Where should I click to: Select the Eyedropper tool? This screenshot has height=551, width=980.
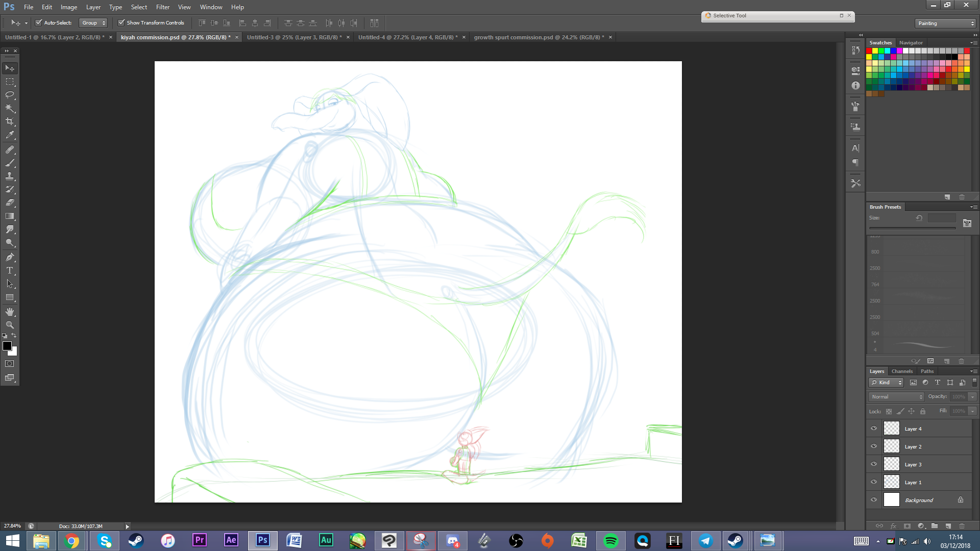[x=10, y=135]
